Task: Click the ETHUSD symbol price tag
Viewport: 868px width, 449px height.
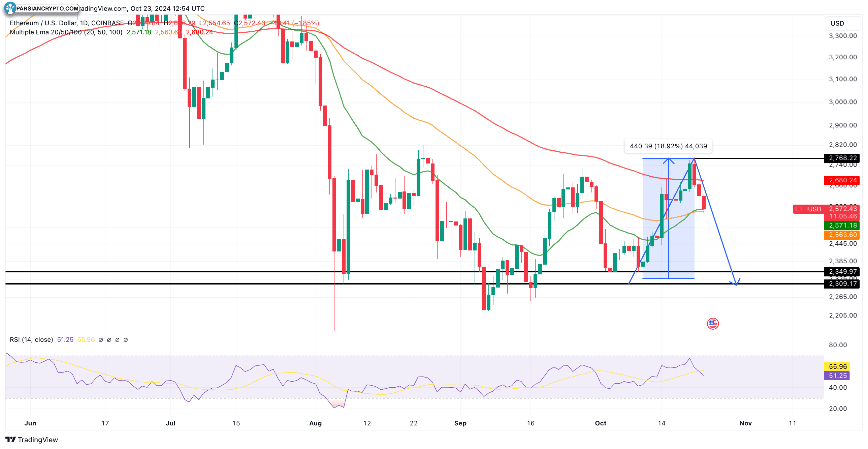Action: click(x=808, y=209)
